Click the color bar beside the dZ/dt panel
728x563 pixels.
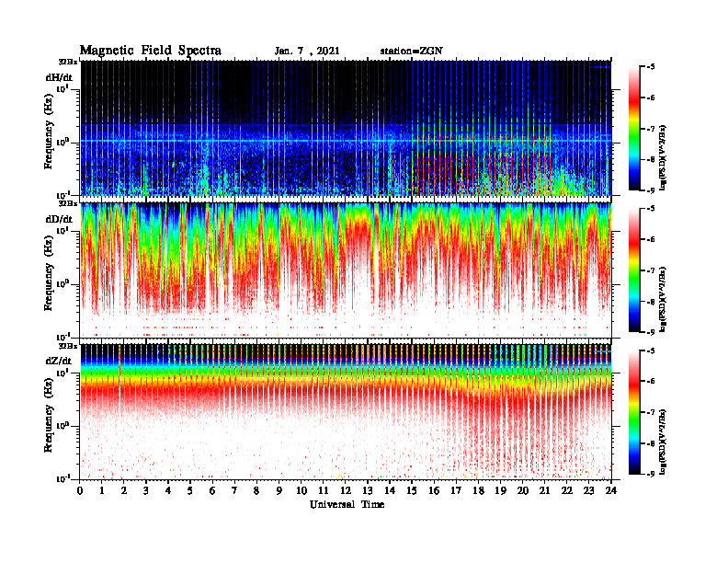(x=634, y=412)
